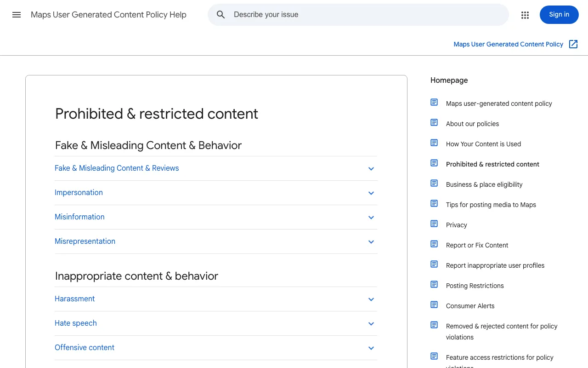
Task: Select Prohibited & restricted content sidebar item
Action: pos(492,164)
